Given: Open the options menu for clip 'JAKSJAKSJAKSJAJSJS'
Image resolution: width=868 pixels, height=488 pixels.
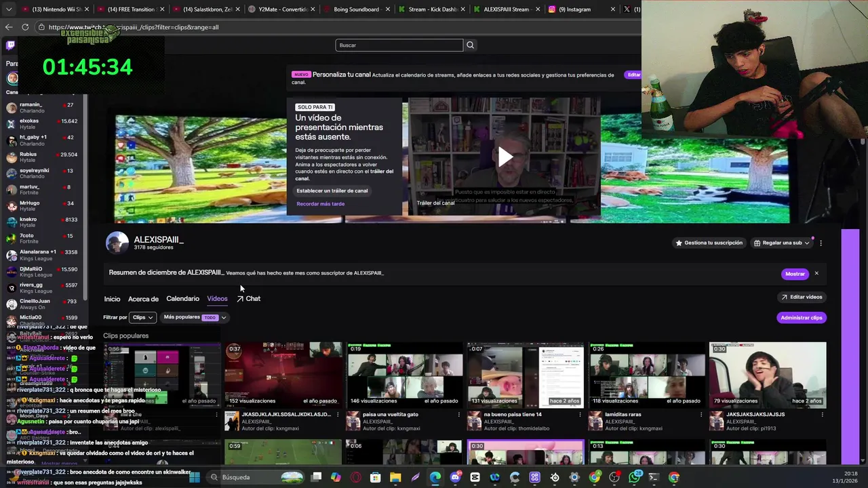Looking at the screenshot, I should pyautogui.click(x=822, y=414).
